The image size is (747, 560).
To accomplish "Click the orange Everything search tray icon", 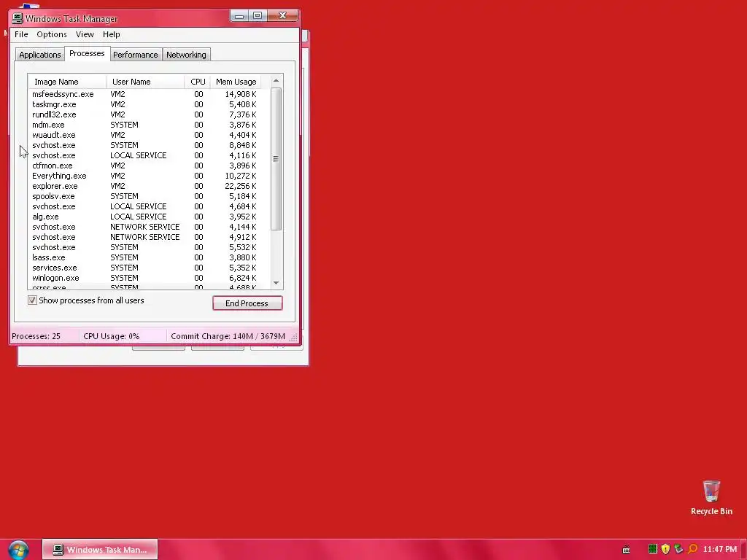I will (x=692, y=549).
